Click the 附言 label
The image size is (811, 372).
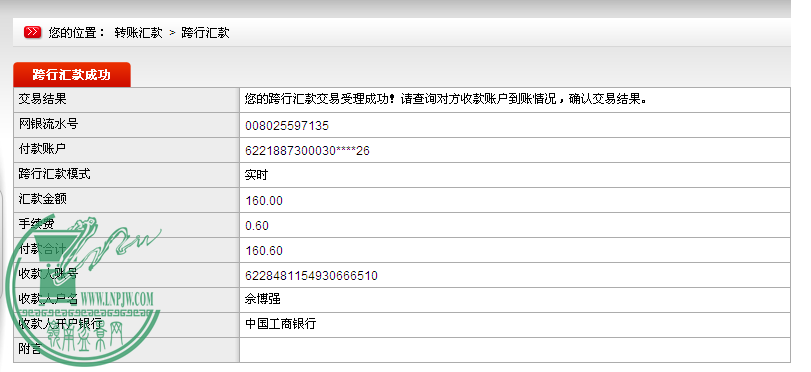click(30, 349)
